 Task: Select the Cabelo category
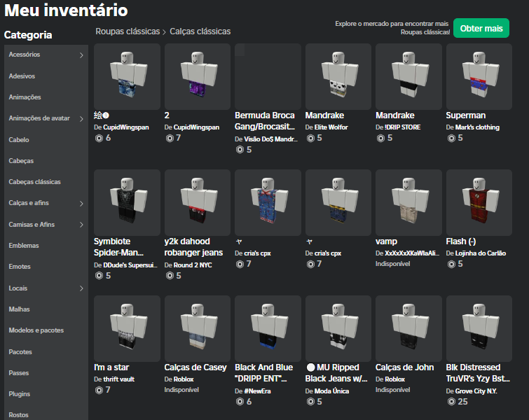click(x=19, y=139)
